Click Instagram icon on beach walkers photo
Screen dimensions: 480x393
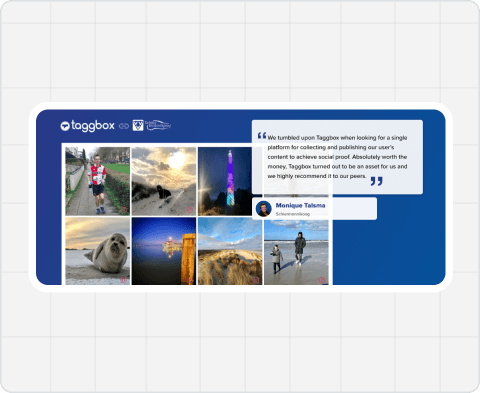coord(322,280)
